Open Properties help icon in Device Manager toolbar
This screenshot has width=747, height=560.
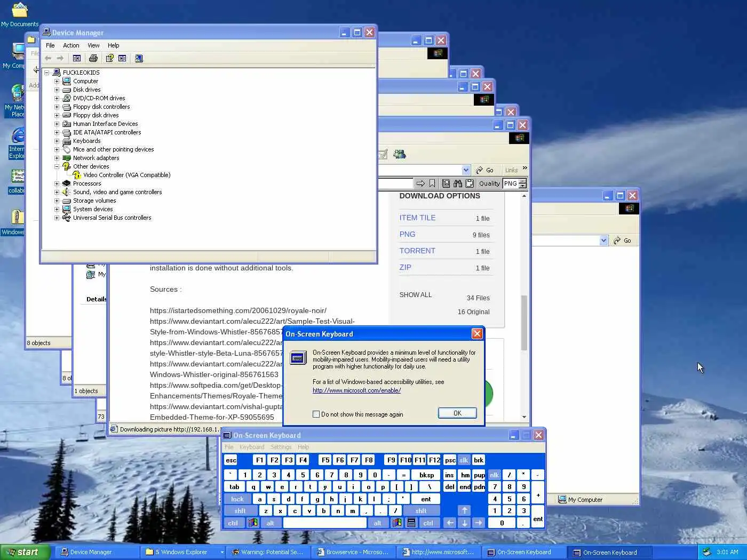pyautogui.click(x=110, y=58)
